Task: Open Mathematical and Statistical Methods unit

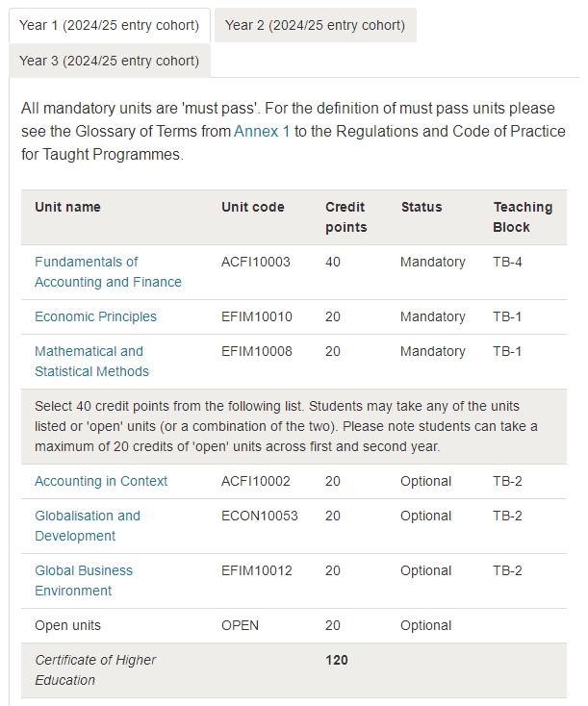Action: click(91, 361)
